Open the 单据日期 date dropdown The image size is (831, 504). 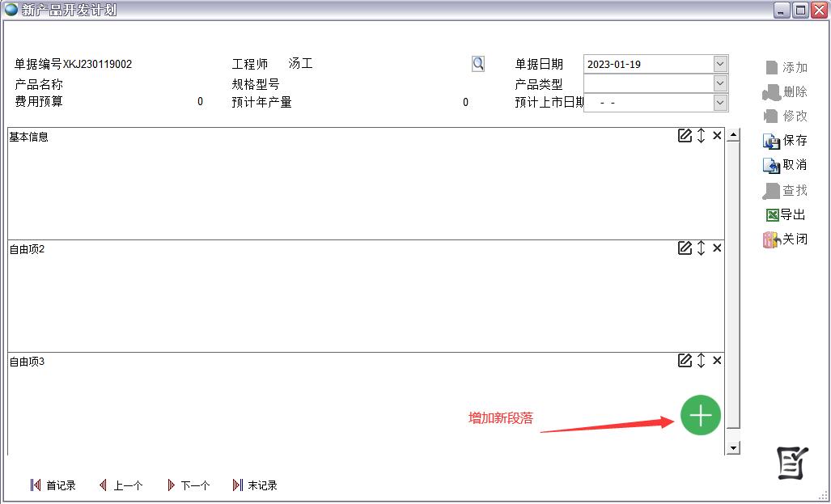(720, 64)
